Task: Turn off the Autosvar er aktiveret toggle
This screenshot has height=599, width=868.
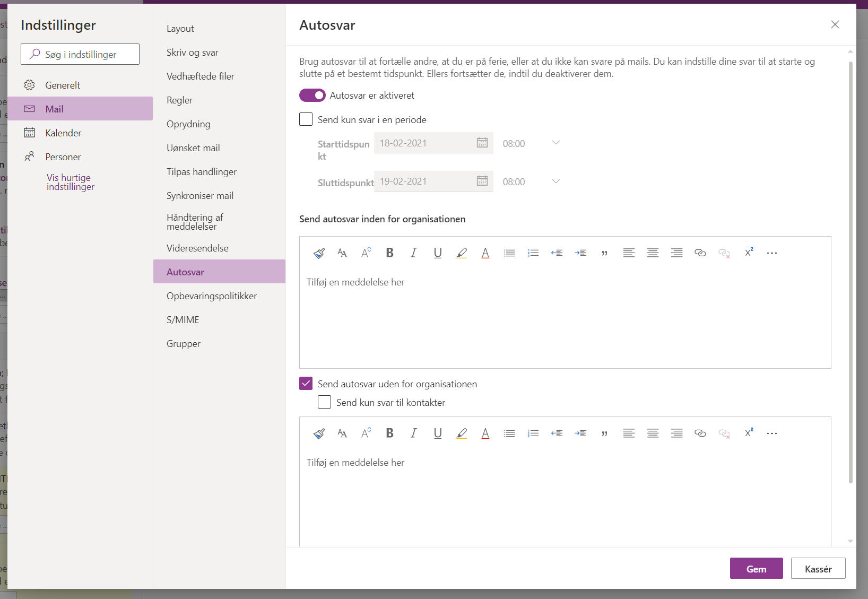Action: coord(313,96)
